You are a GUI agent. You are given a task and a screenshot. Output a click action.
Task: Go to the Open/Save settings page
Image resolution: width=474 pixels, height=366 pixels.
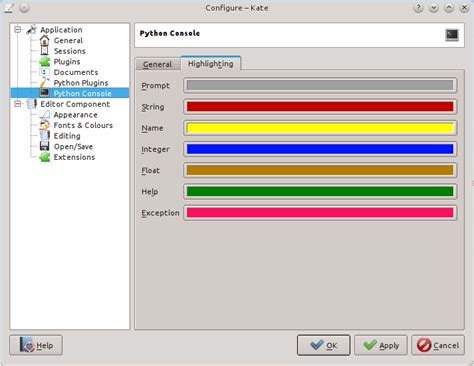pyautogui.click(x=73, y=146)
